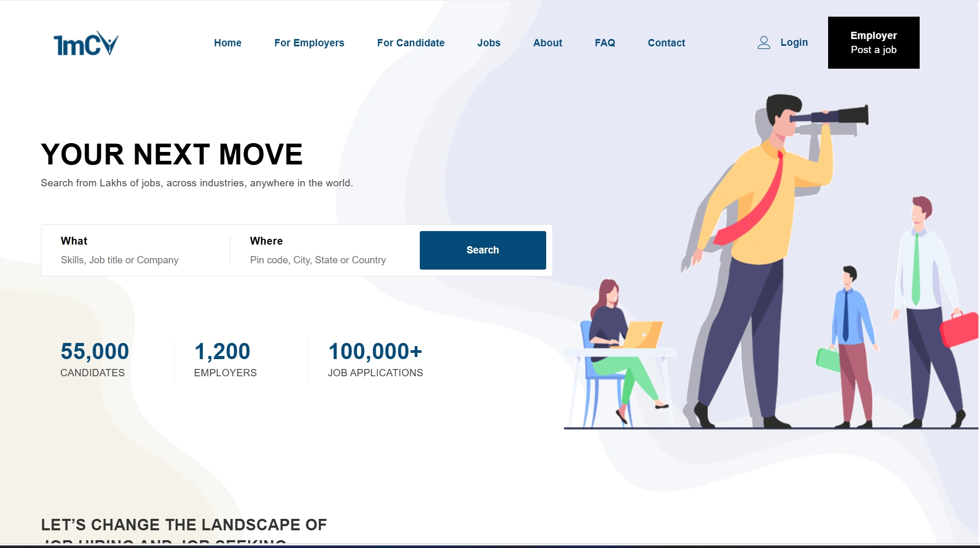Open the About page
This screenshot has width=980, height=548.
[x=547, y=43]
